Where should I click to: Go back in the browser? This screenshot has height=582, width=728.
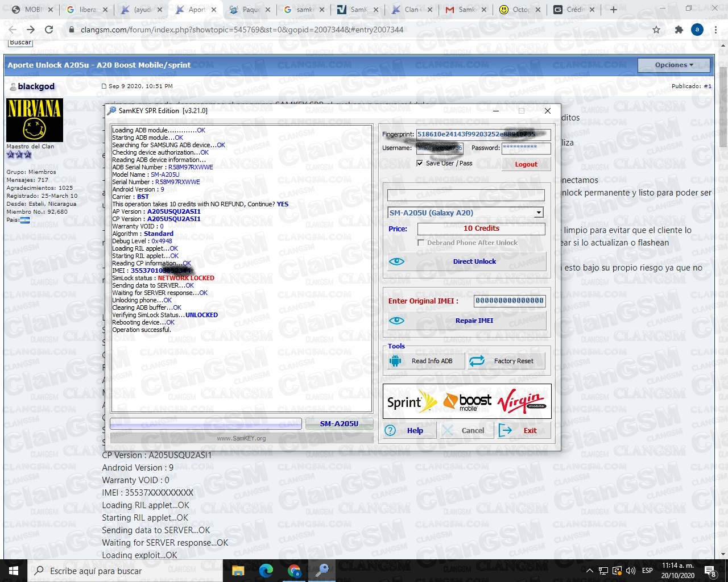(13, 30)
